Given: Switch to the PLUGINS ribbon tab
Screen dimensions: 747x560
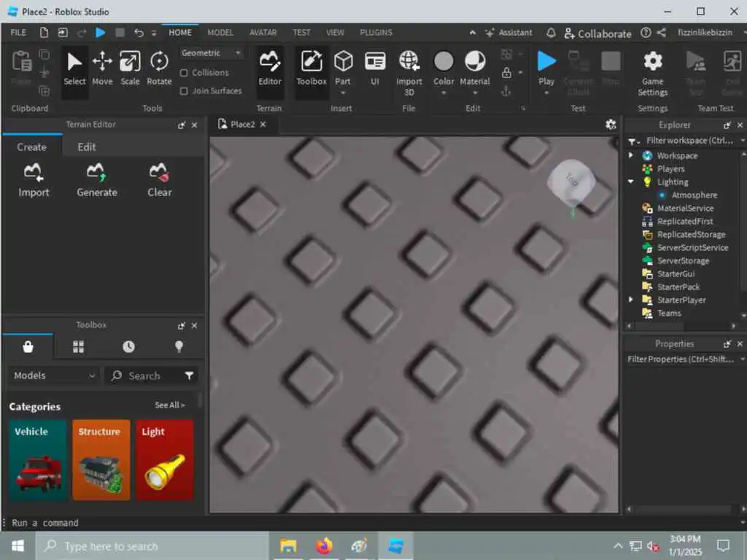Looking at the screenshot, I should (x=376, y=33).
